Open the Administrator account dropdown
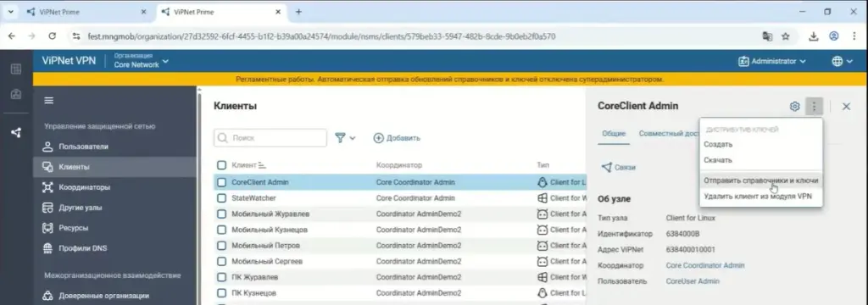 point(772,62)
